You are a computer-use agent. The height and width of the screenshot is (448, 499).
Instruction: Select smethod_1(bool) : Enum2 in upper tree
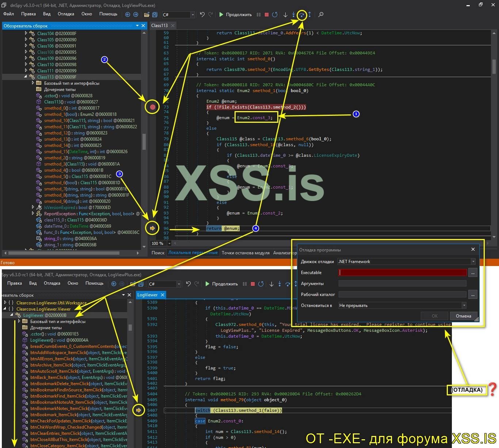[80, 114]
